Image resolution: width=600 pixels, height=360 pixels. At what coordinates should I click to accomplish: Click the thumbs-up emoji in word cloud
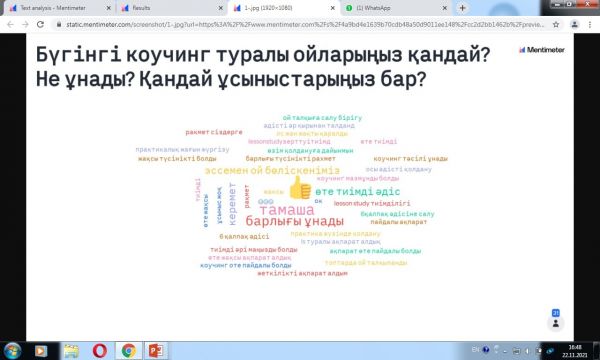(x=300, y=188)
